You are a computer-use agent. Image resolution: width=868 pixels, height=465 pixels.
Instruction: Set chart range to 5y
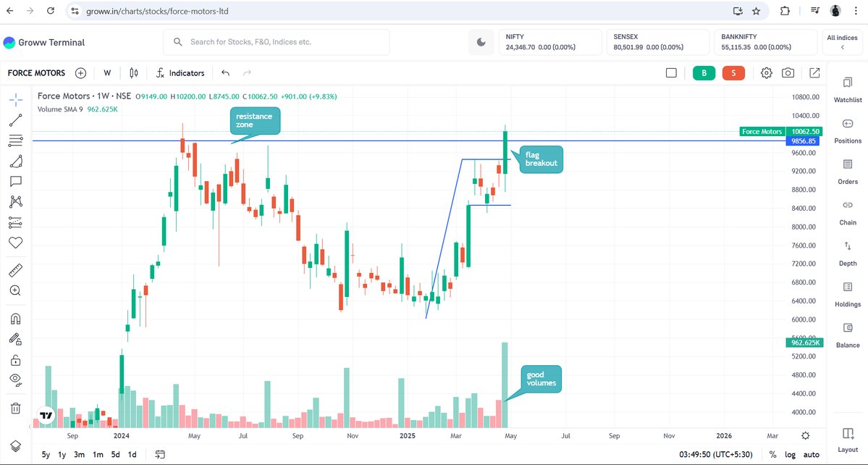(46, 454)
